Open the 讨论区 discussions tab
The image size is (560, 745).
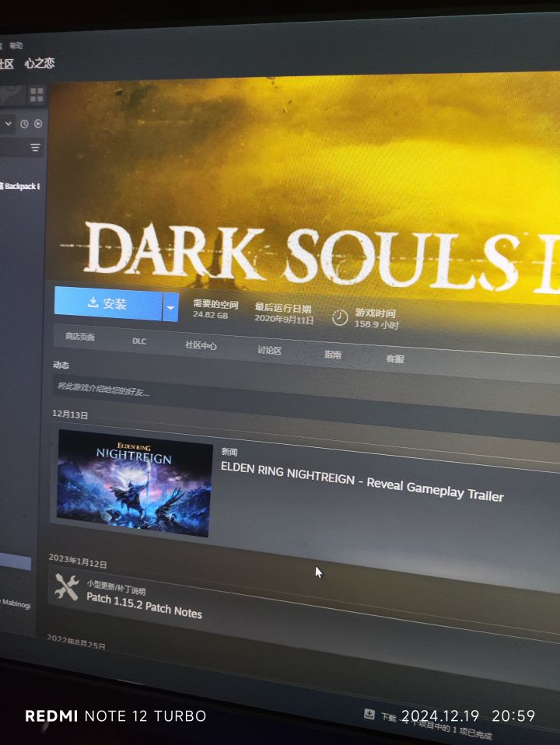click(270, 350)
